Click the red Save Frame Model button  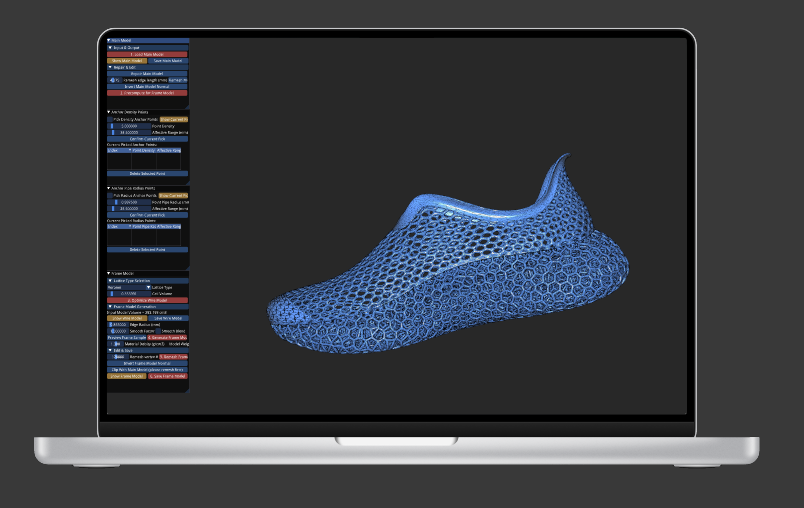pyautogui.click(x=168, y=375)
